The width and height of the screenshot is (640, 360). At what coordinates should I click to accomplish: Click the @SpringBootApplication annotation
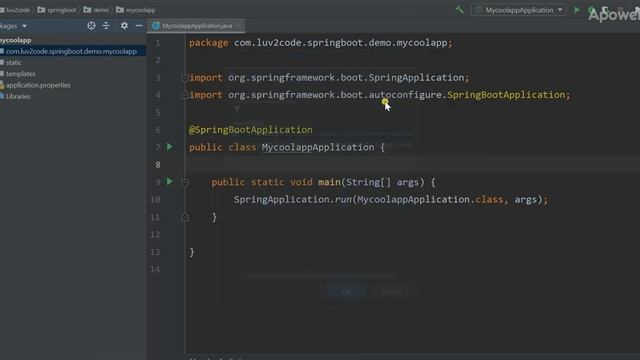(x=251, y=130)
